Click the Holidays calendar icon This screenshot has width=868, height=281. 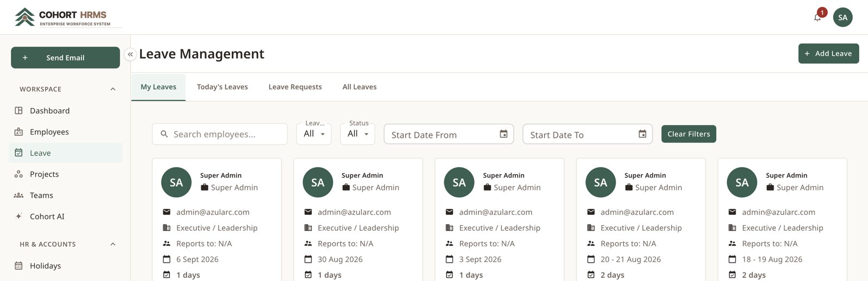(18, 266)
